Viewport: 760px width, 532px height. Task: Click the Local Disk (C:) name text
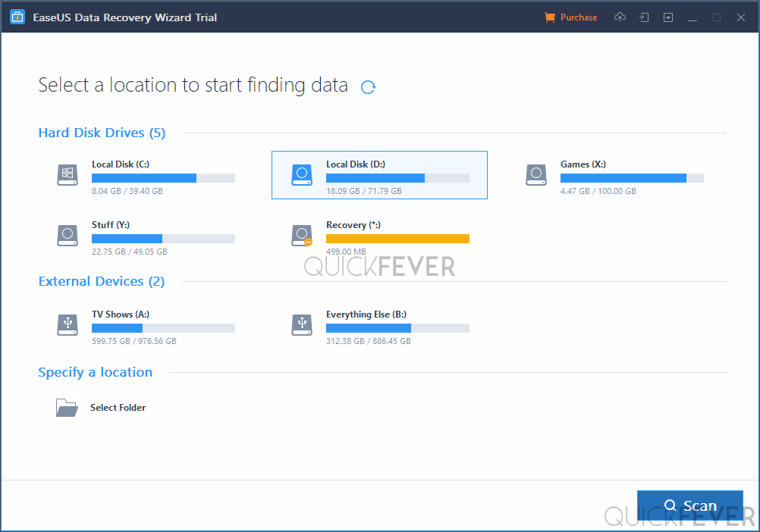click(x=121, y=164)
